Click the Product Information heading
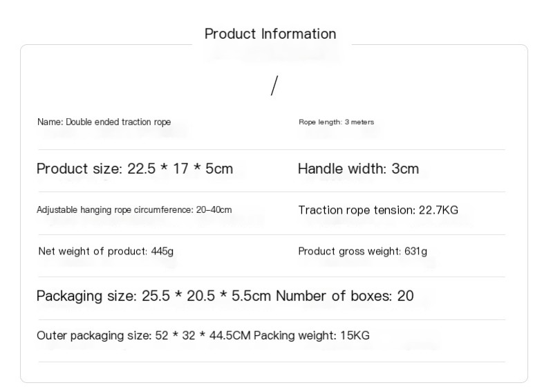 pos(270,34)
